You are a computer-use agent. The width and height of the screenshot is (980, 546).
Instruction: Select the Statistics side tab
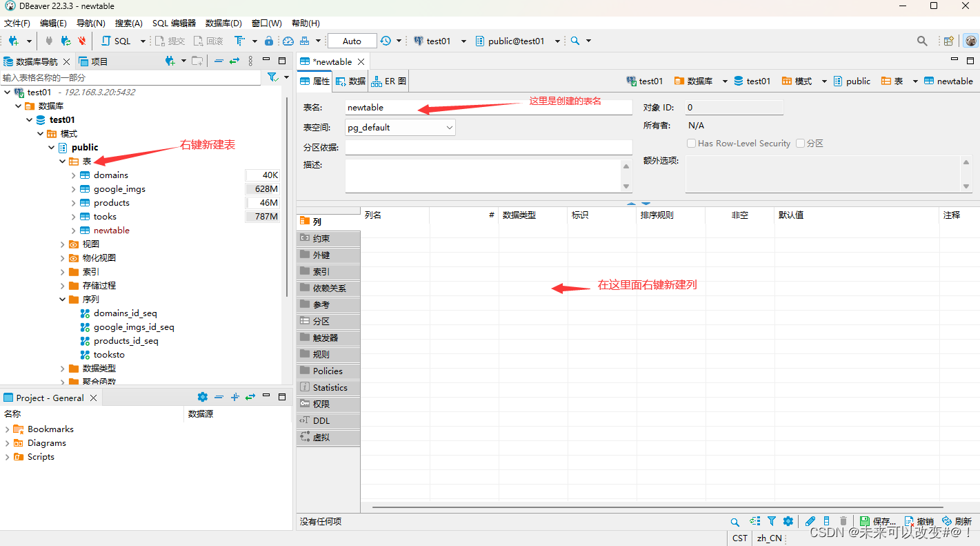pos(328,387)
